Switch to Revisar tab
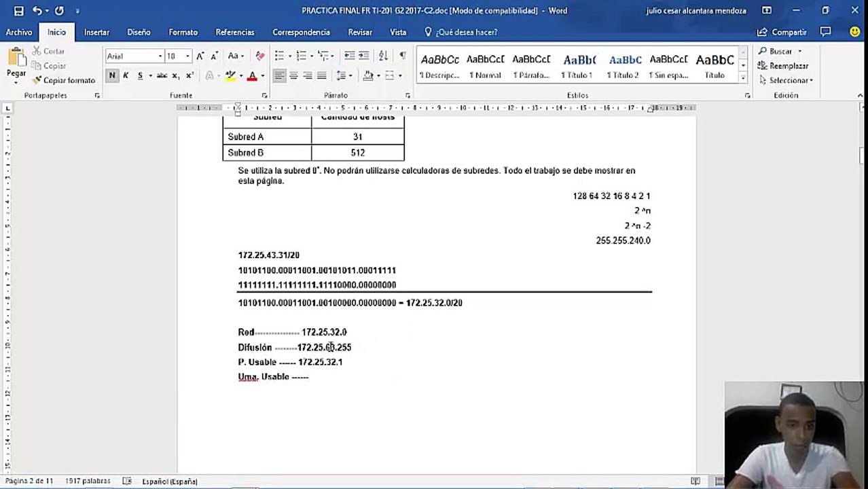868x489 pixels. tap(360, 32)
